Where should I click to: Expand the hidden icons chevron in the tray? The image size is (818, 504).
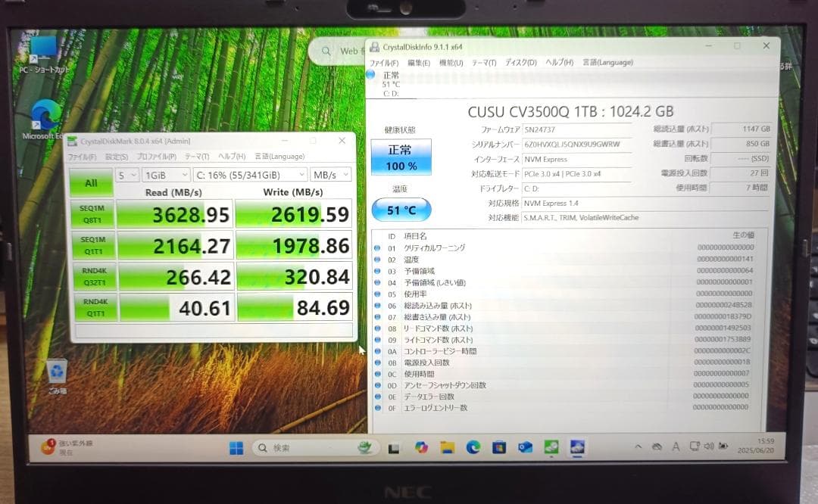coord(638,446)
